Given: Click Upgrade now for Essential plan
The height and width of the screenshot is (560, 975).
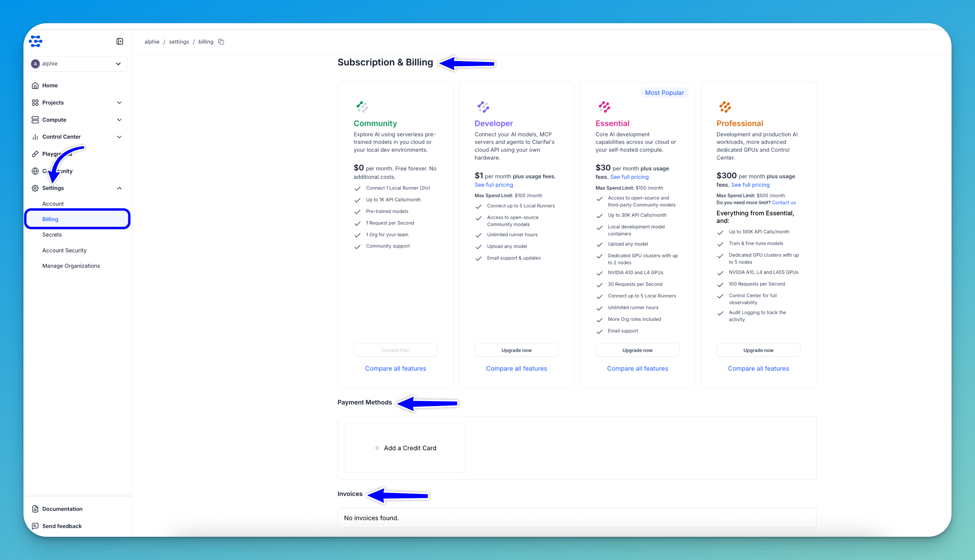Looking at the screenshot, I should tap(637, 350).
